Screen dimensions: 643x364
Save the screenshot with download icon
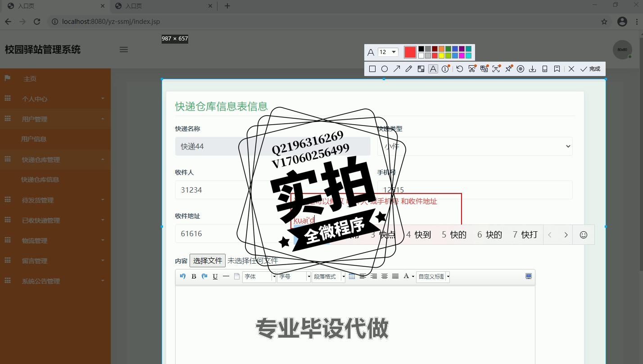(x=533, y=69)
